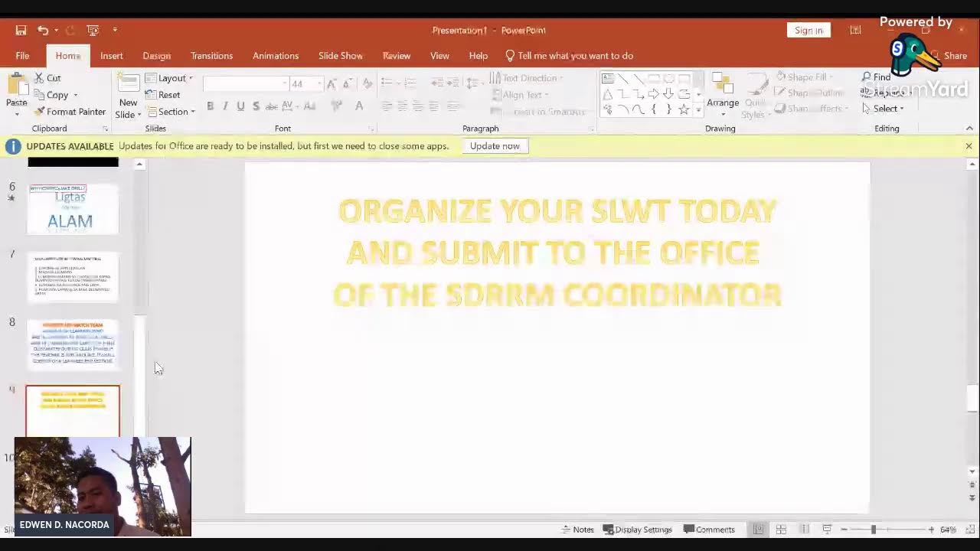Click the Sign in button

tap(808, 31)
